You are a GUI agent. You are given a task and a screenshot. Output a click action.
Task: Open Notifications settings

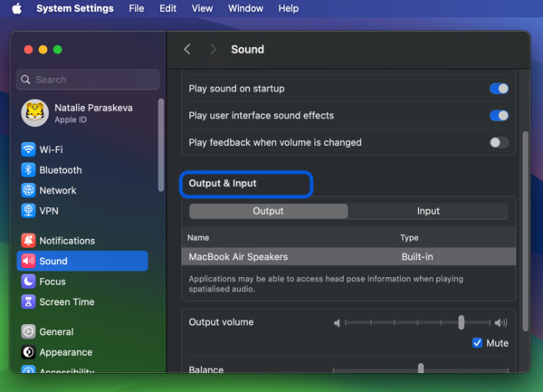click(82, 240)
